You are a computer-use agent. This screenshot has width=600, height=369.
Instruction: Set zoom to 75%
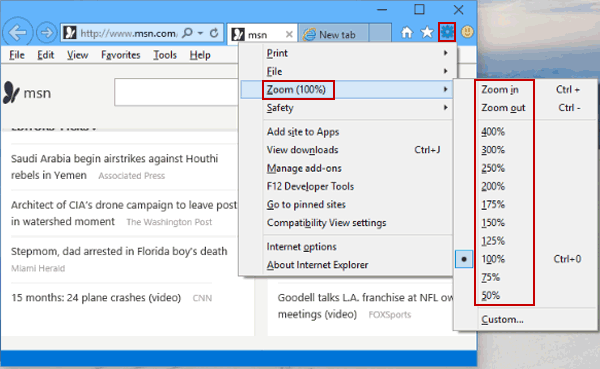click(x=525, y=277)
